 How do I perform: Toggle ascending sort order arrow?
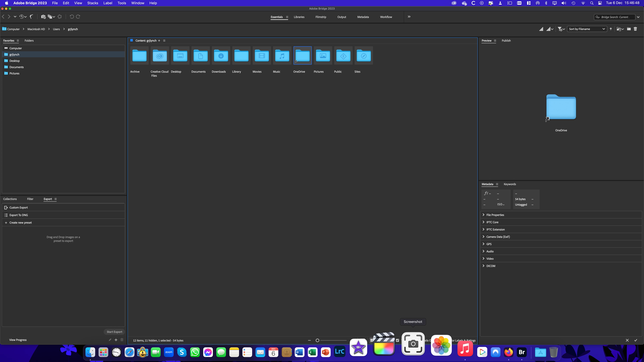pyautogui.click(x=611, y=29)
